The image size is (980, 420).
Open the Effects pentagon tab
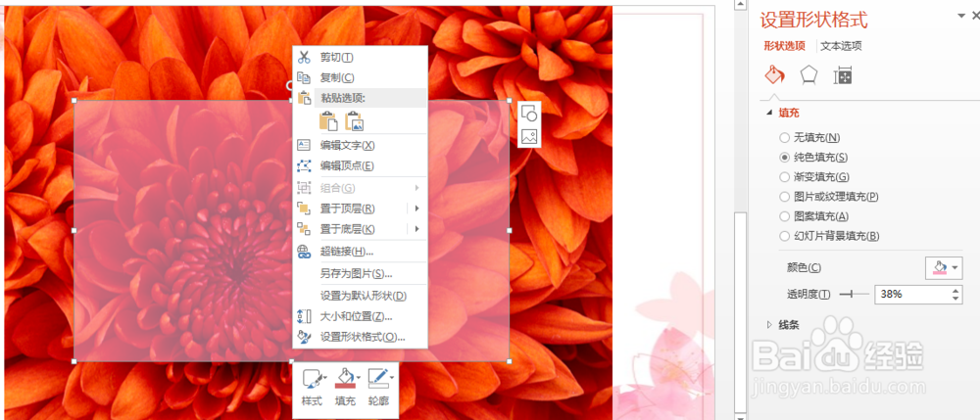coord(809,75)
